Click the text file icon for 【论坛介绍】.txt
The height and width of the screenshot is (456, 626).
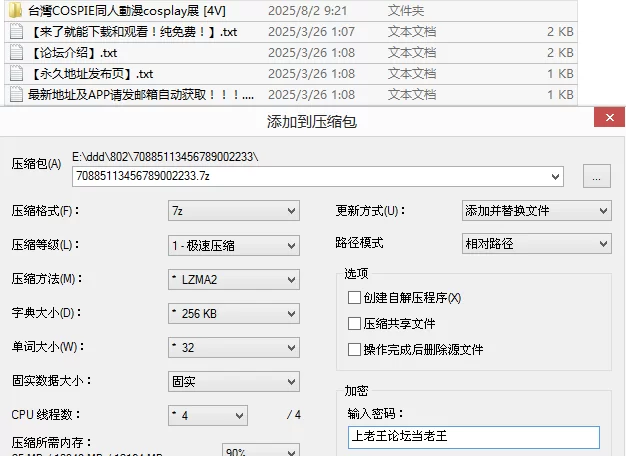click(x=16, y=53)
